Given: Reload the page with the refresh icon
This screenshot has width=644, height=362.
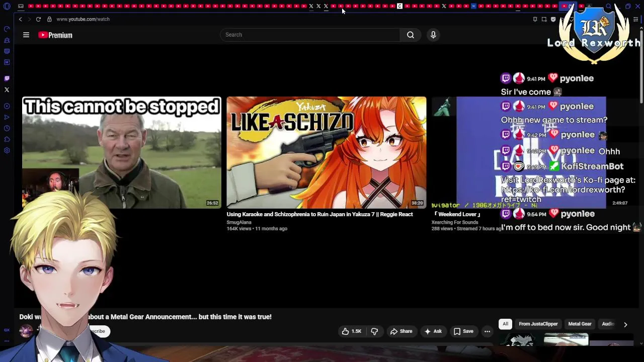Looking at the screenshot, I should [38, 19].
